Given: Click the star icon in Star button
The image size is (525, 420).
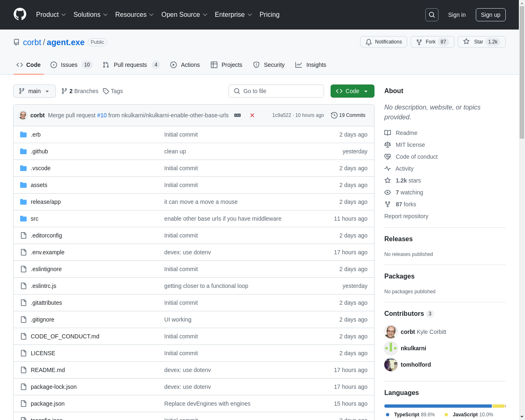Looking at the screenshot, I should 466,41.
